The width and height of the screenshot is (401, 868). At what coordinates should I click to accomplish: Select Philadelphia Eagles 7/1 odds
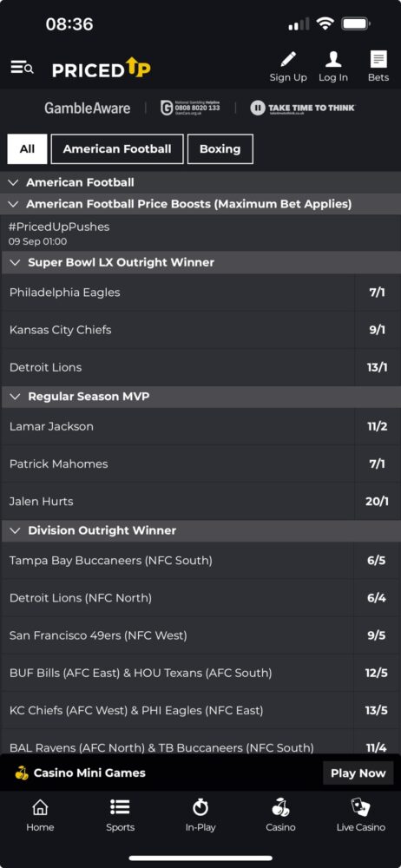coord(377,293)
